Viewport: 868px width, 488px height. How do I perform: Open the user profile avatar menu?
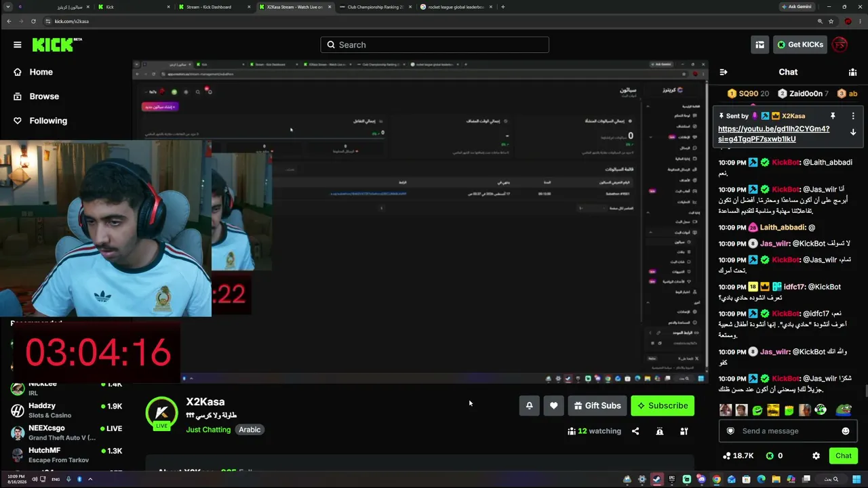tap(840, 45)
